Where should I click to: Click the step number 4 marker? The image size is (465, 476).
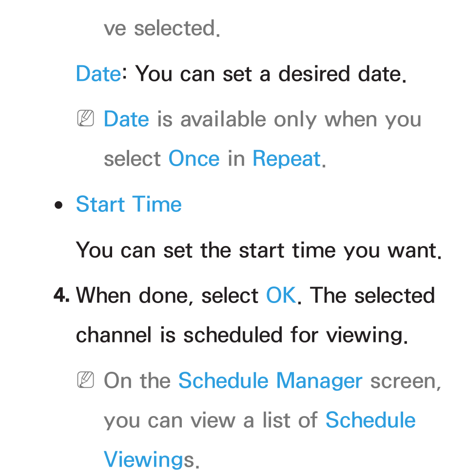pos(61,295)
